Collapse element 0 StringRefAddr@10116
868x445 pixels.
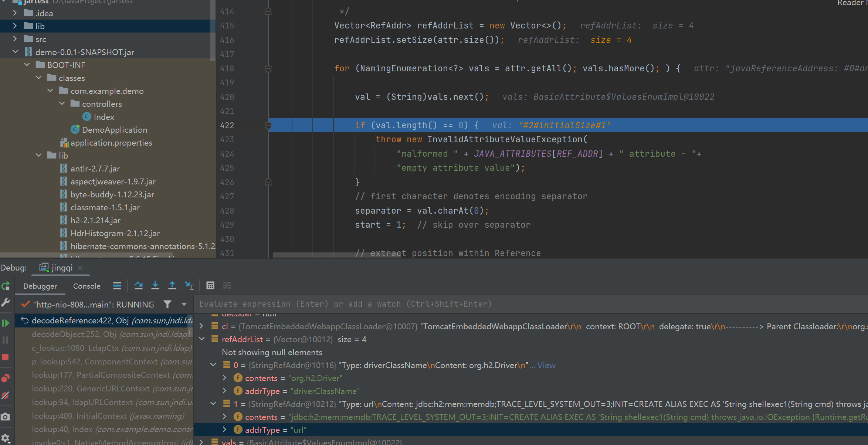point(213,365)
